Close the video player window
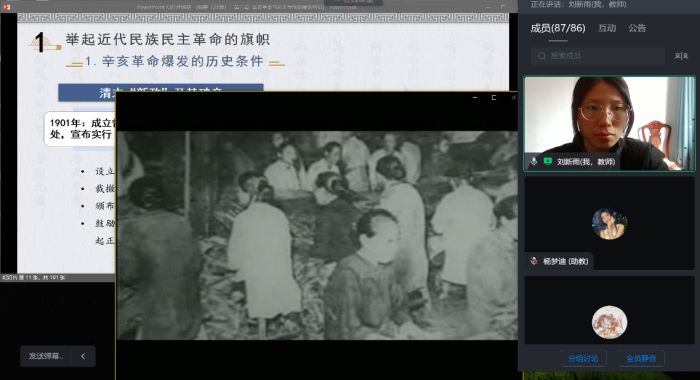700x380 pixels. 513,97
